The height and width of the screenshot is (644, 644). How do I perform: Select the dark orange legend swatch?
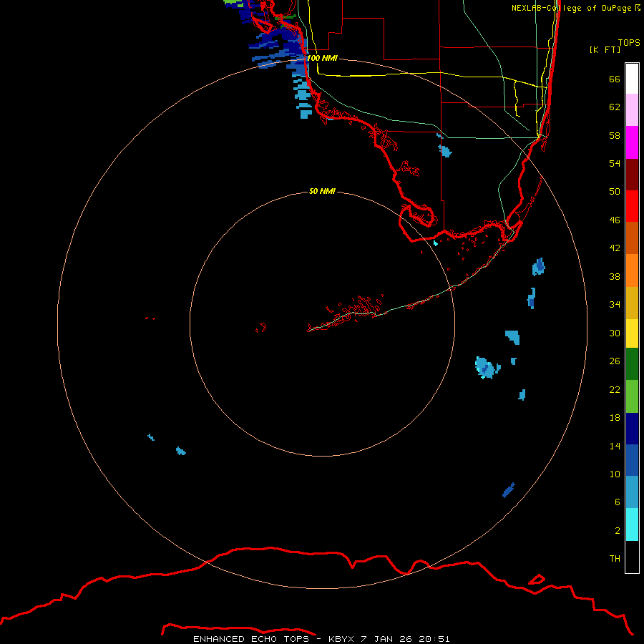pyautogui.click(x=632, y=238)
